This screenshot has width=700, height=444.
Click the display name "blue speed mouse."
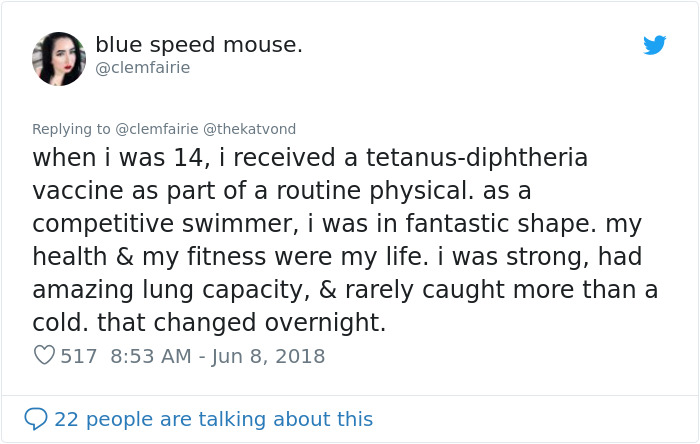(x=199, y=45)
